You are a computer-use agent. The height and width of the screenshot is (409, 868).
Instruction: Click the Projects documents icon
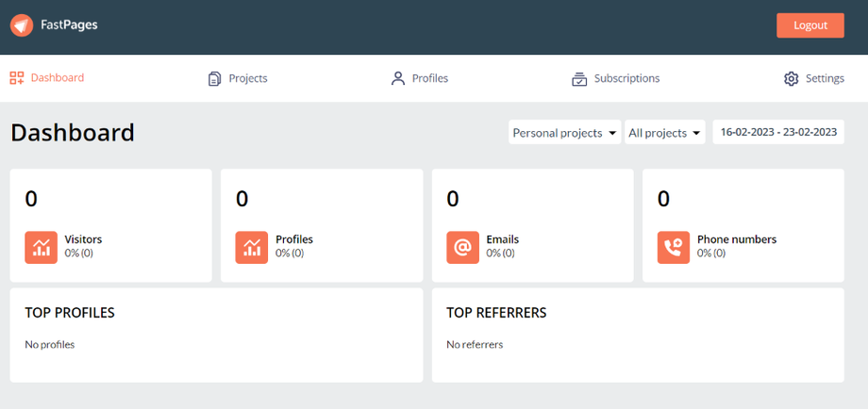click(215, 79)
